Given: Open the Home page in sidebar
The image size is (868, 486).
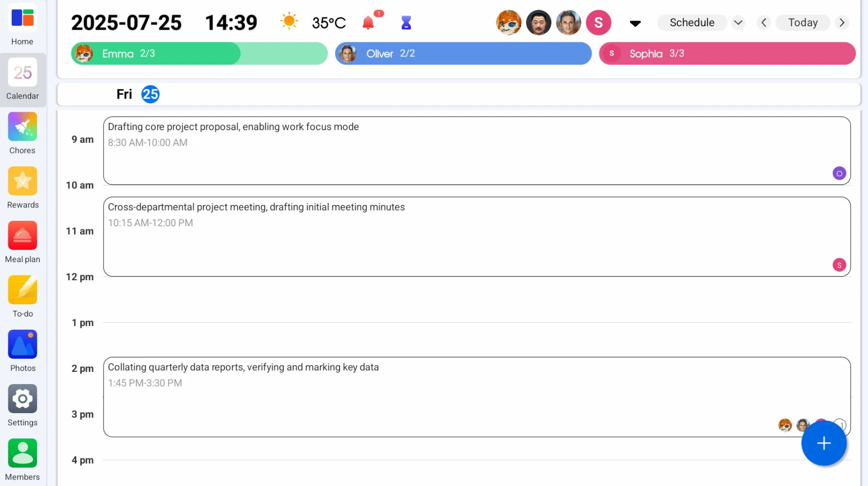Looking at the screenshot, I should point(22,25).
